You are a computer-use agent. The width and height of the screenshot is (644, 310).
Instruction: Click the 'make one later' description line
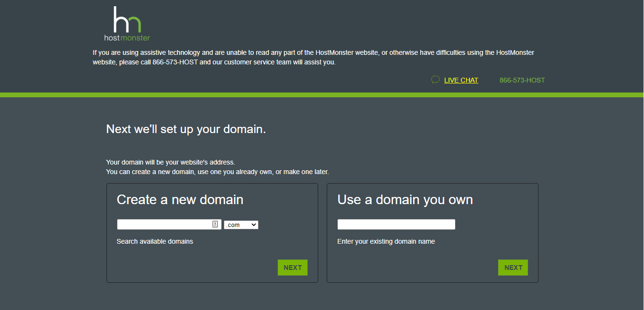point(218,172)
